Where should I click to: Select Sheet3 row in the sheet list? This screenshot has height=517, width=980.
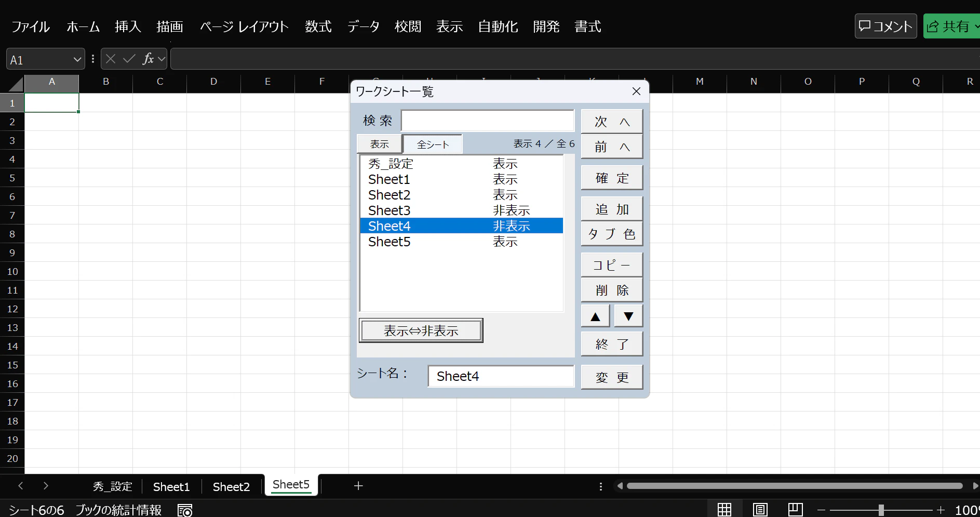461,210
